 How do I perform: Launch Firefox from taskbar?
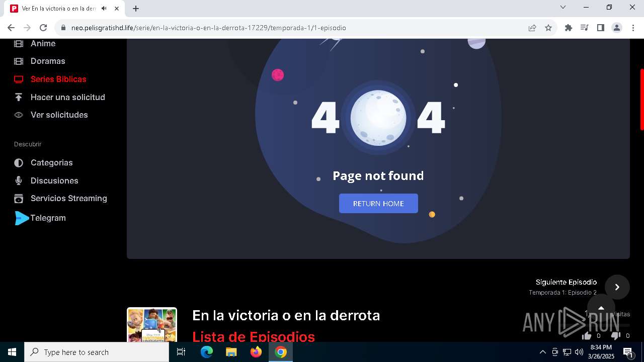point(256,352)
